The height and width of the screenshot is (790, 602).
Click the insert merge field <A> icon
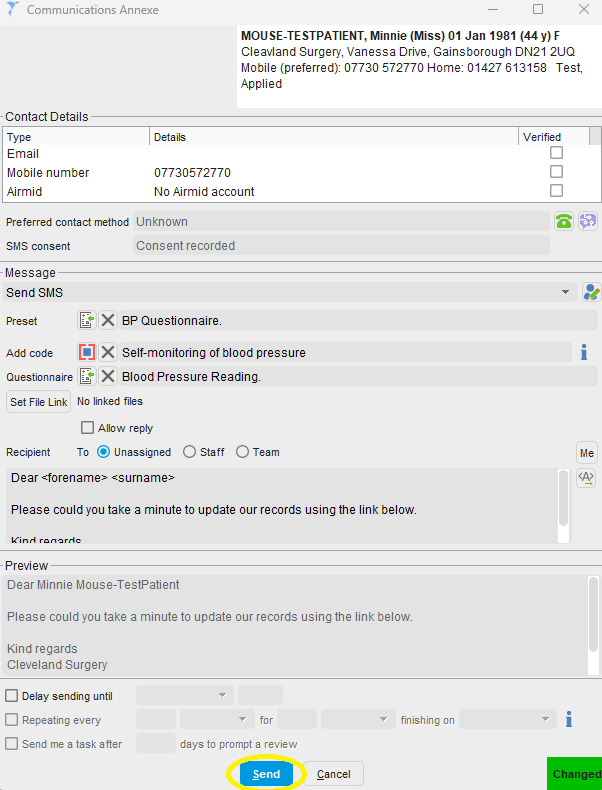point(586,478)
